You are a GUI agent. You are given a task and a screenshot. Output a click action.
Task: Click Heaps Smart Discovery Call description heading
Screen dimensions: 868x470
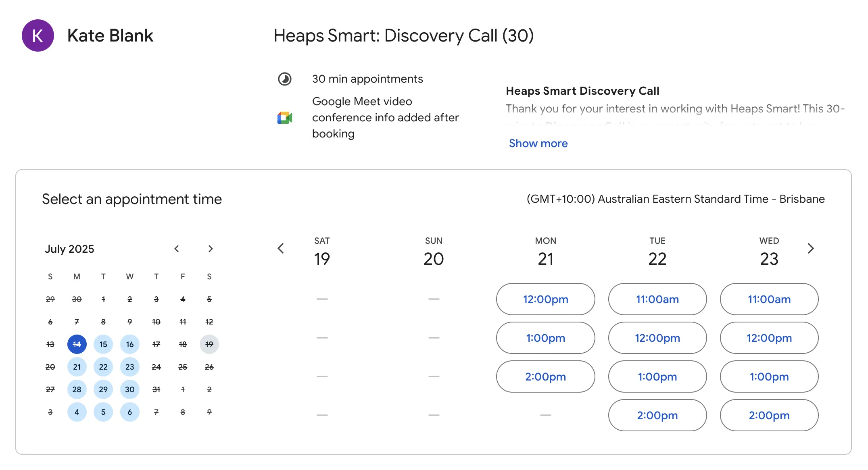(x=582, y=91)
